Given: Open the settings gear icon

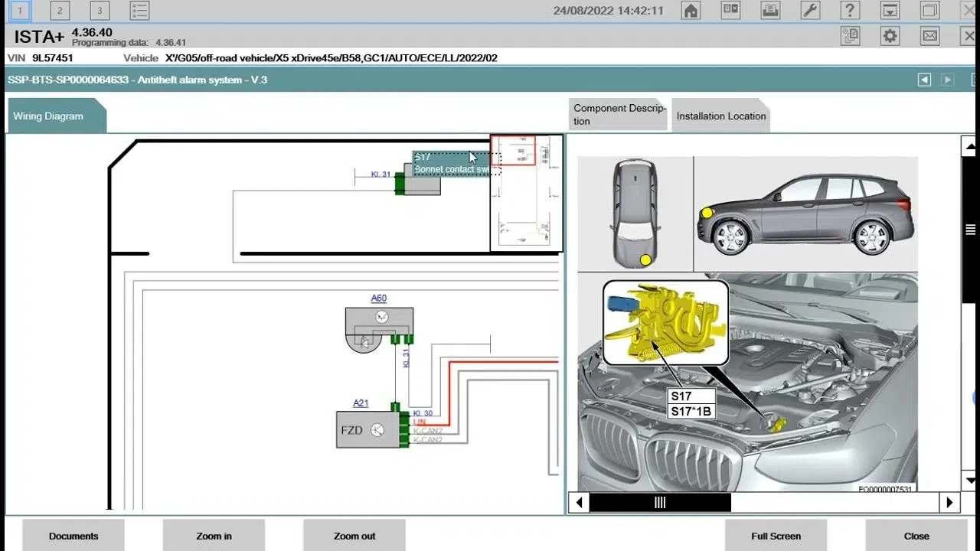Looking at the screenshot, I should click(x=890, y=35).
